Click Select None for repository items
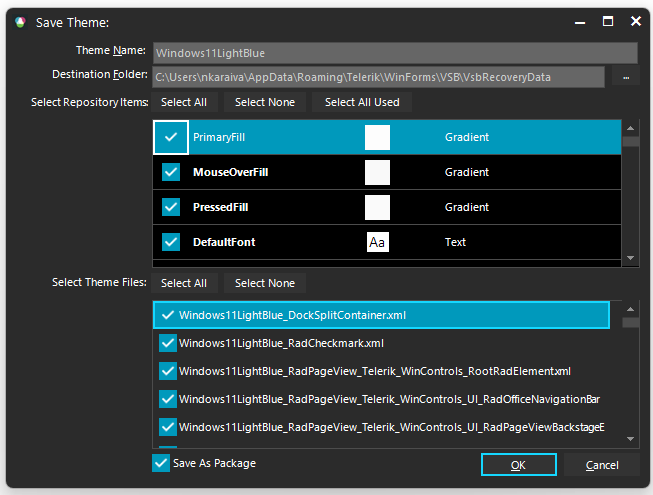Image resolution: width=653 pixels, height=495 pixels. point(265,102)
